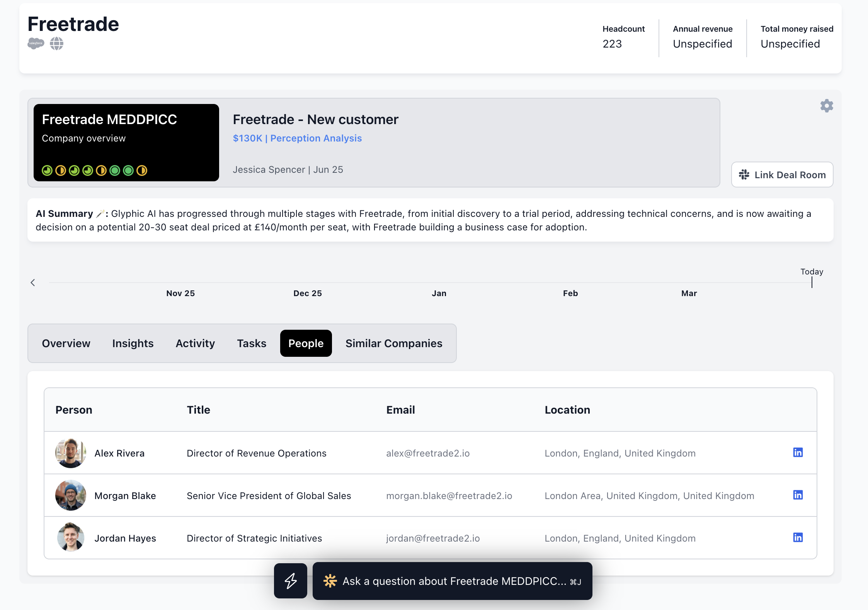The image size is (868, 610).
Task: Switch to the Overview tab
Action: [x=66, y=343]
